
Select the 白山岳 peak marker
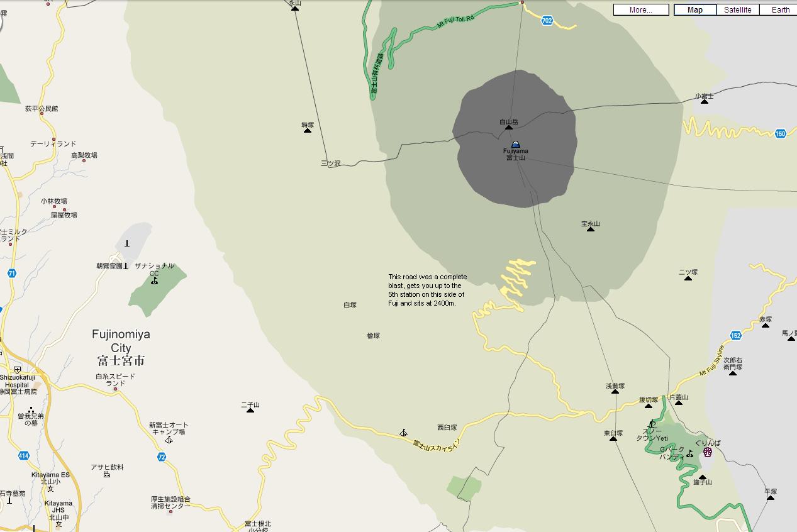tap(508, 128)
